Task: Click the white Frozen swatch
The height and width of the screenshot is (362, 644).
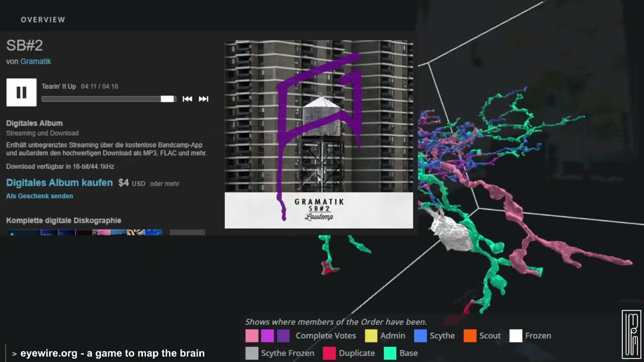Action: [x=516, y=336]
